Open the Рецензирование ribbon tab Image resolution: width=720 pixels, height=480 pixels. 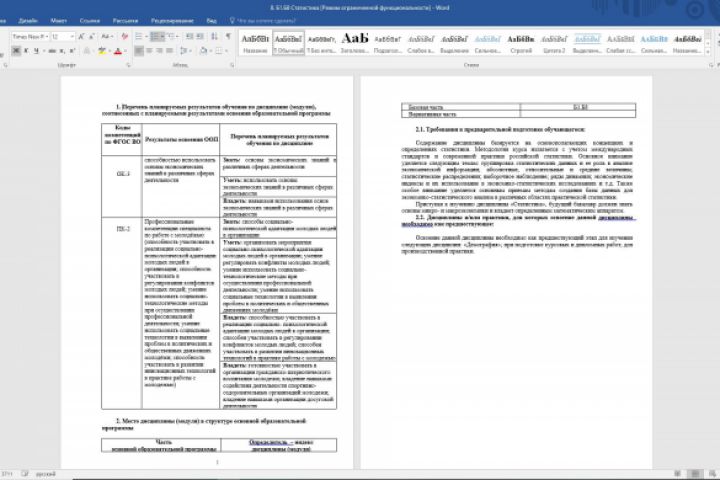point(172,21)
